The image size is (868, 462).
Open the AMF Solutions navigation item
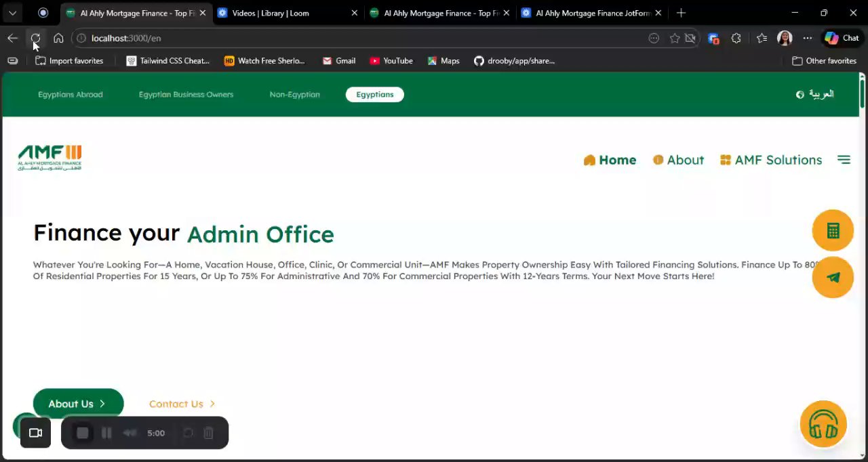(x=771, y=160)
